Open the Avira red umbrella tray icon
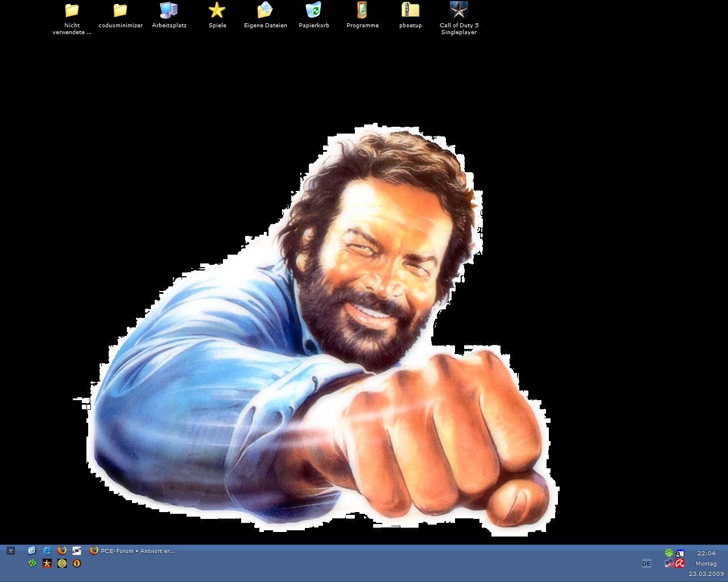 [680, 563]
